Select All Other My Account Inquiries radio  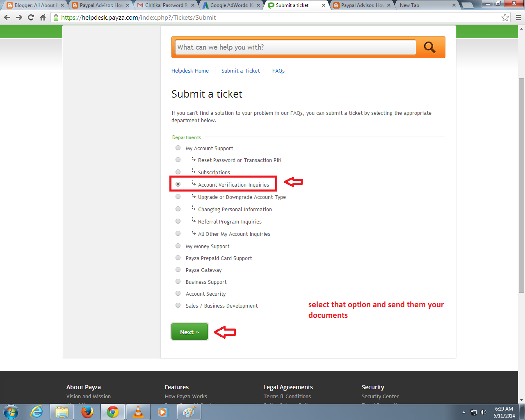(x=178, y=233)
